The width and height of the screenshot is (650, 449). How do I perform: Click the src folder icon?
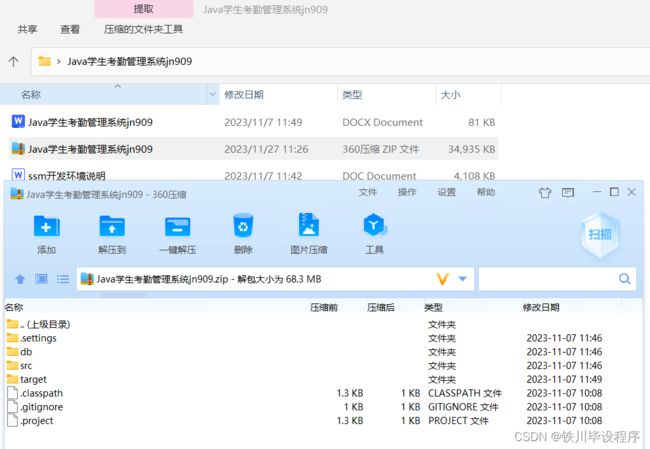pos(12,365)
